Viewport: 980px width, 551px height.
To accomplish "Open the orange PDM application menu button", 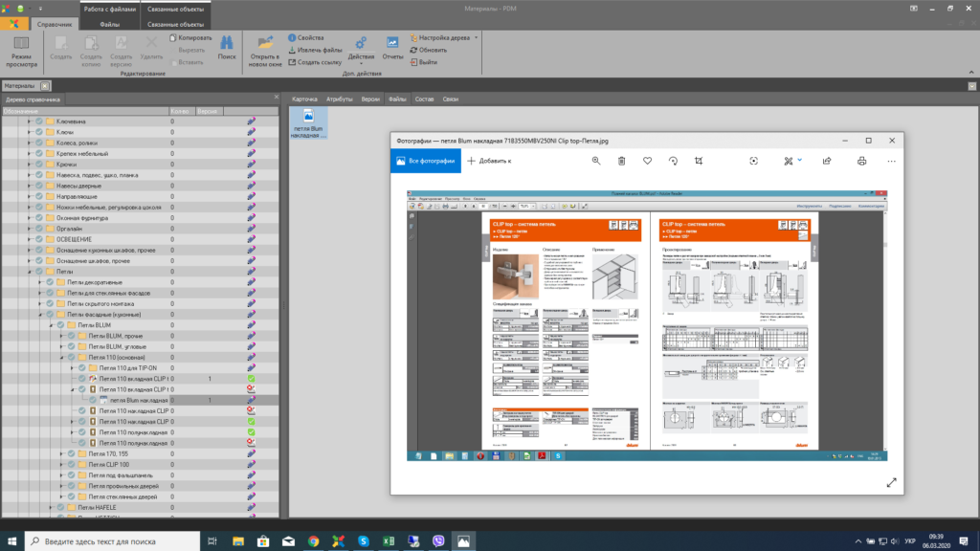I will 13,24.
